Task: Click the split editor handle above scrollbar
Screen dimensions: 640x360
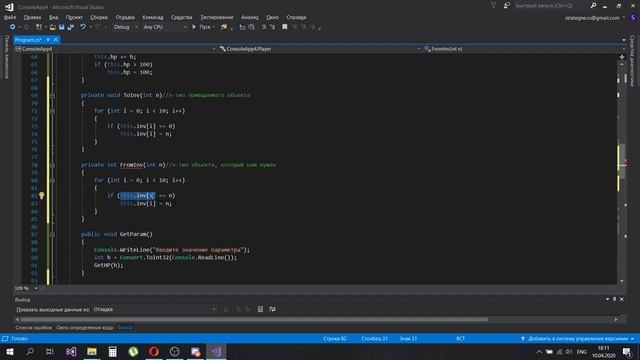Action: click(x=622, y=57)
